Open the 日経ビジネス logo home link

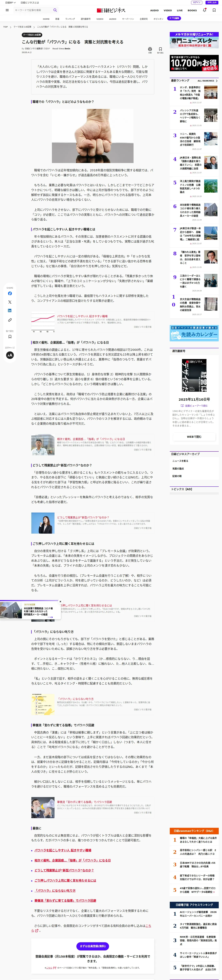pos(111,10)
